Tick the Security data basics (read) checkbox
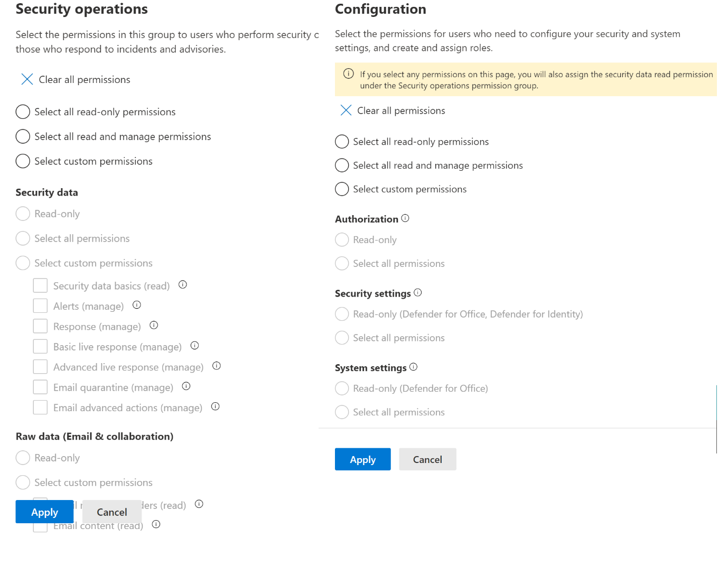This screenshot has width=728, height=565. coord(40,285)
